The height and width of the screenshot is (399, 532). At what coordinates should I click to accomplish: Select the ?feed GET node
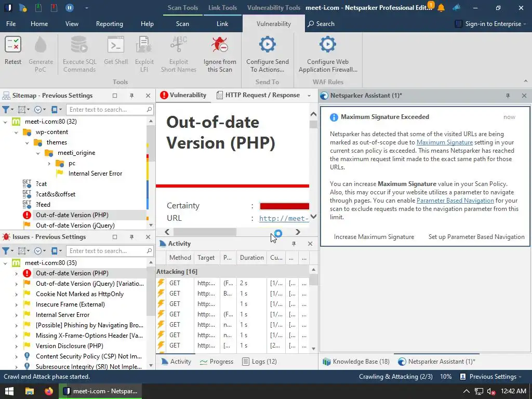click(x=43, y=205)
